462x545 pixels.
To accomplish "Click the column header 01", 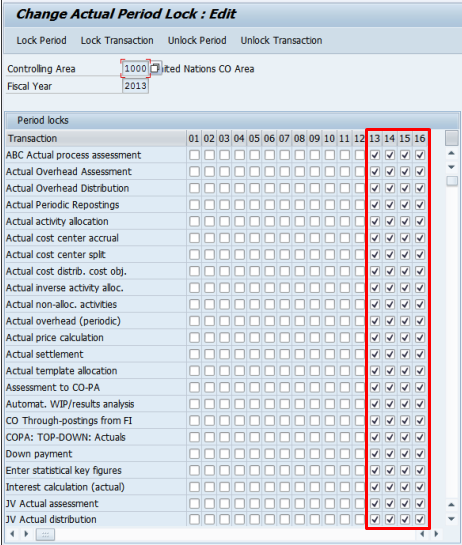I will [x=194, y=138].
